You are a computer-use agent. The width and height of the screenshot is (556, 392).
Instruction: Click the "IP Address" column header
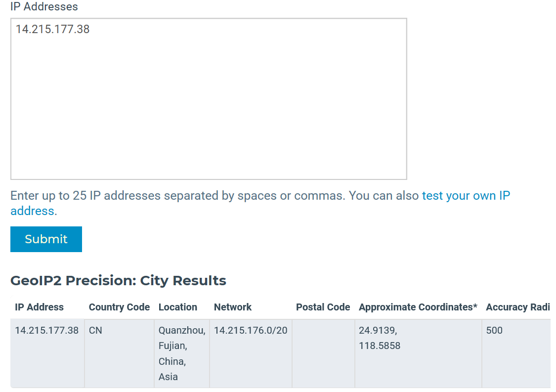(x=39, y=307)
